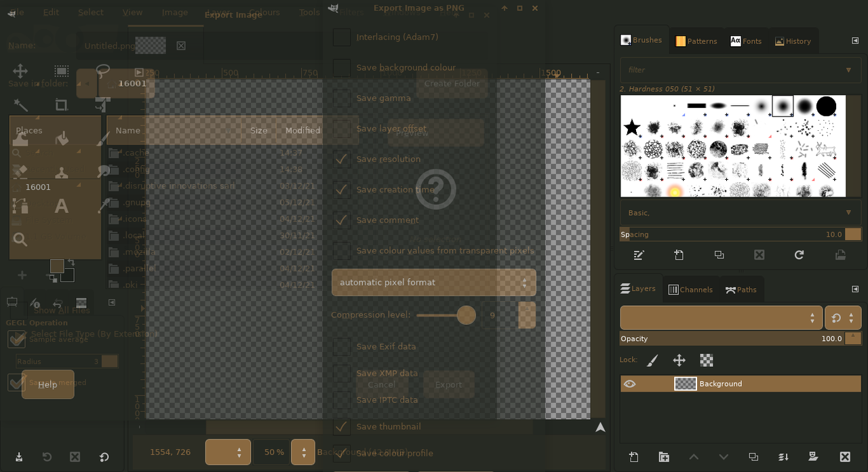Open units dropdown in status bar

pos(228,452)
